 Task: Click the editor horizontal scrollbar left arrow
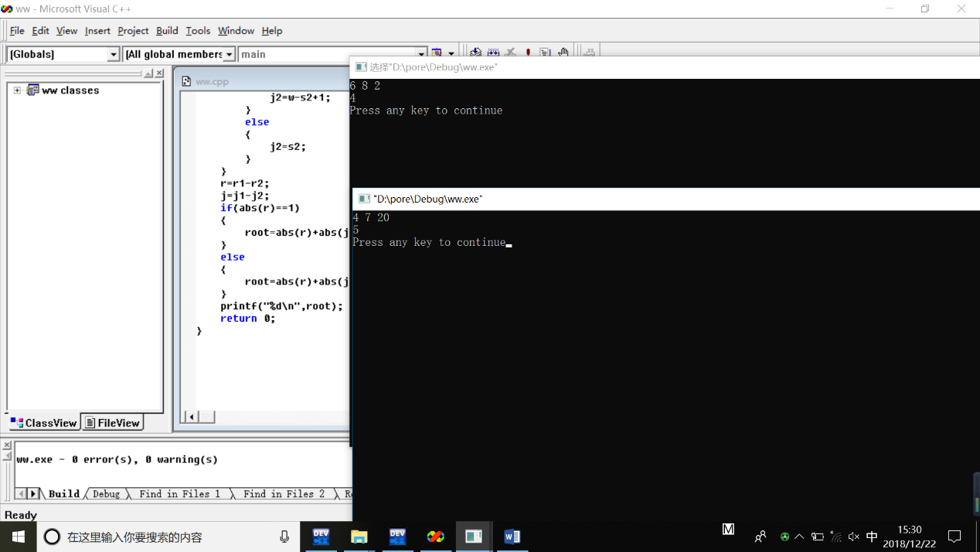coord(191,417)
